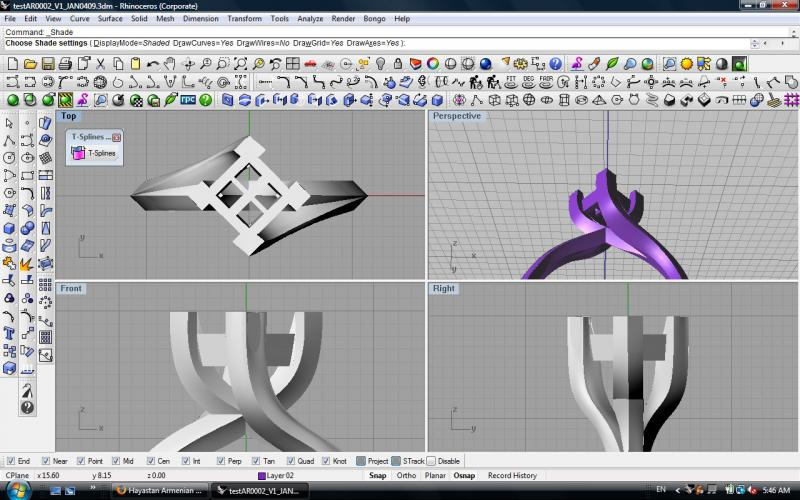Screen dimensions: 800x500
Task: Click the purple Layer 02 color swatch
Action: [x=262, y=475]
